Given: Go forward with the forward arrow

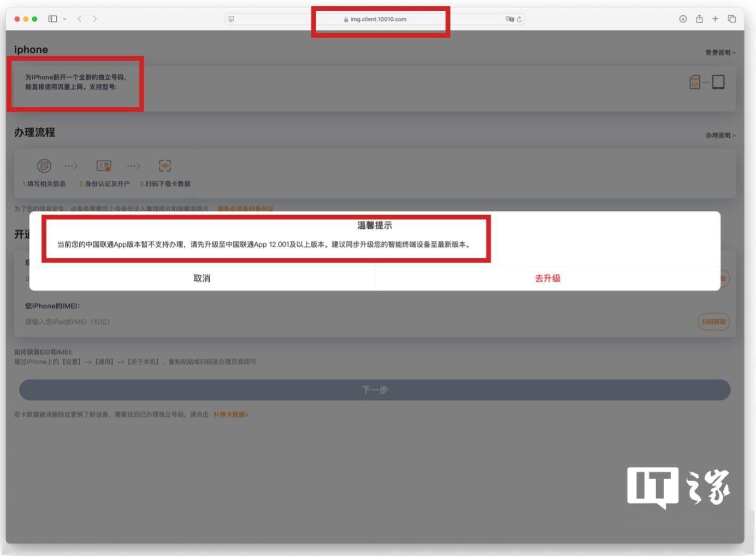Looking at the screenshot, I should (x=95, y=19).
